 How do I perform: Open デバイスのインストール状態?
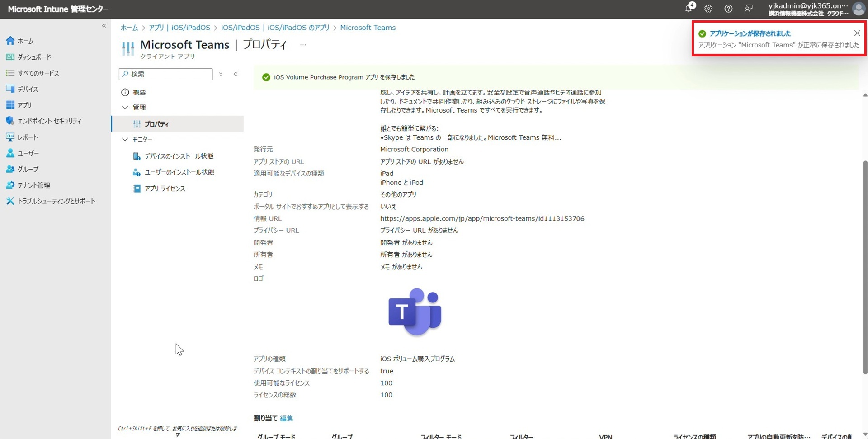click(179, 156)
